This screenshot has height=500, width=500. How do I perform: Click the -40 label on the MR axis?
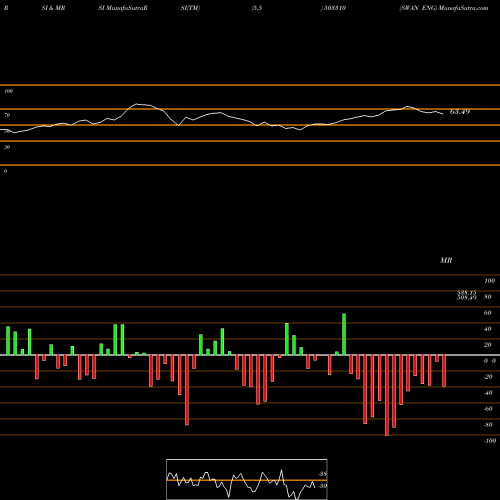point(488,393)
